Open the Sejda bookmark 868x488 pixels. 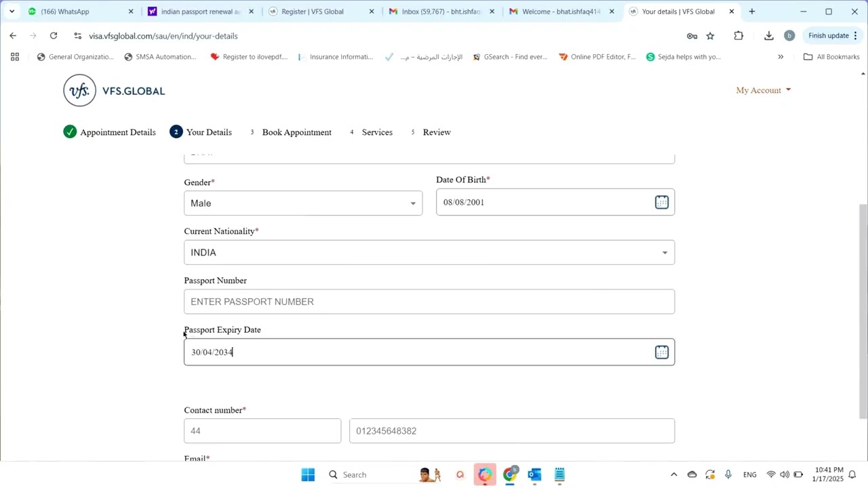click(684, 57)
